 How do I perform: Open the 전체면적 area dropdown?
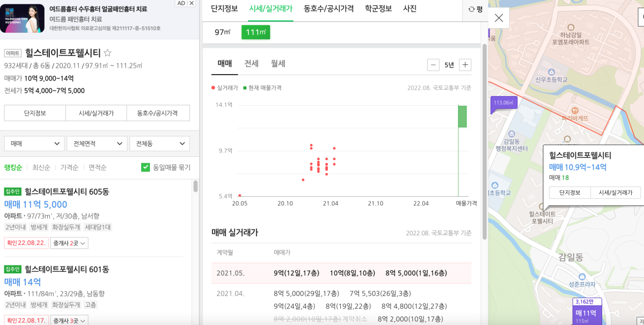click(97, 143)
